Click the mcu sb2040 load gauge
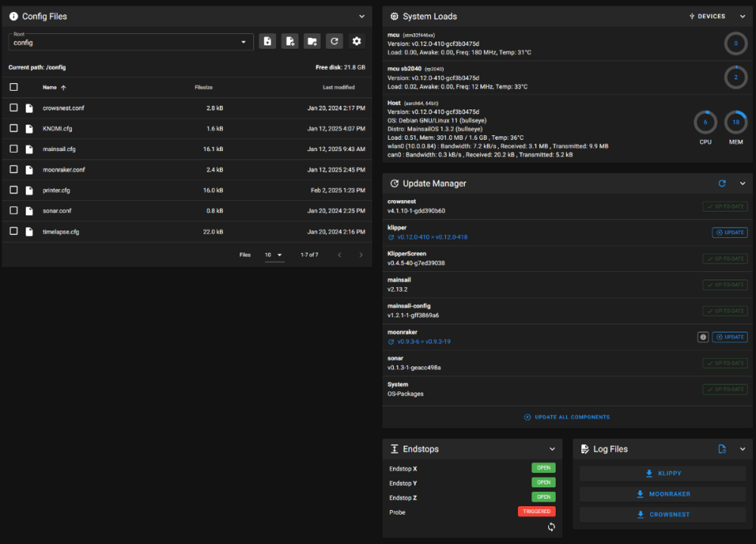The image size is (756, 544). point(736,77)
